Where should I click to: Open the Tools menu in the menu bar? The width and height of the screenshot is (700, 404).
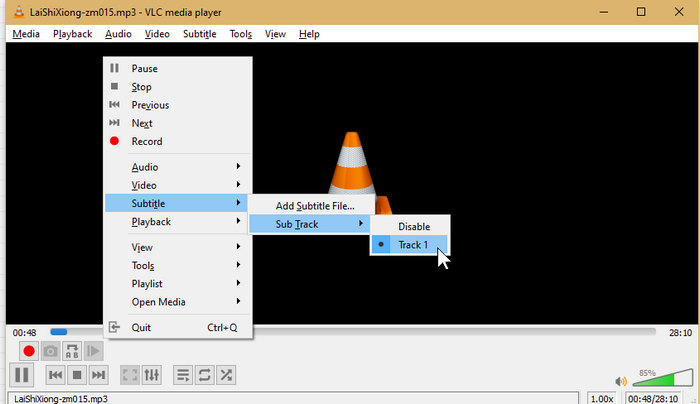pos(241,34)
